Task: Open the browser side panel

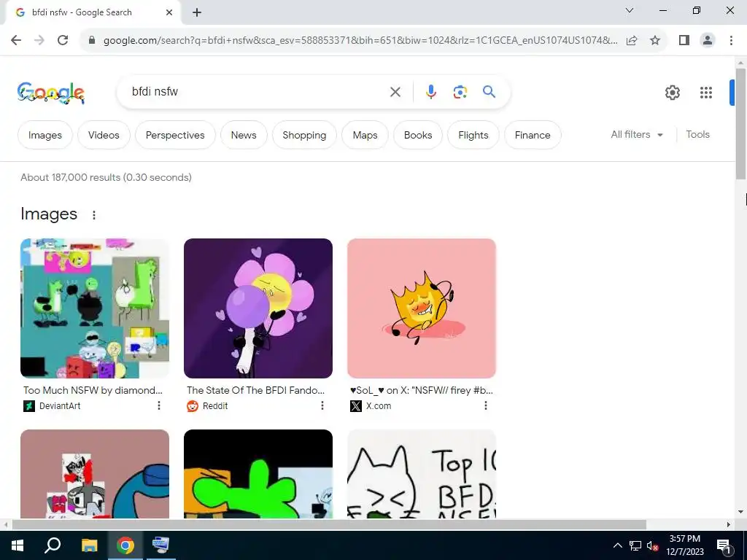Action: tap(684, 40)
